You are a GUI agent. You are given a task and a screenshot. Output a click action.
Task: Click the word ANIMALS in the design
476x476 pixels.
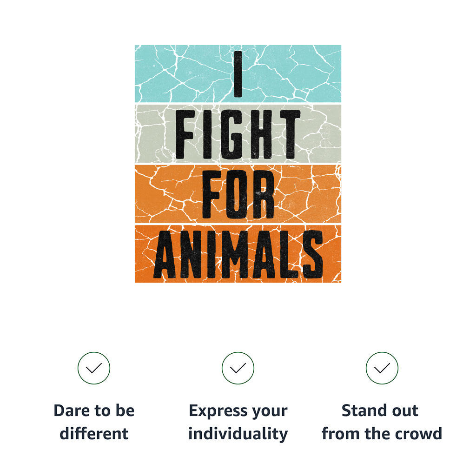click(238, 254)
